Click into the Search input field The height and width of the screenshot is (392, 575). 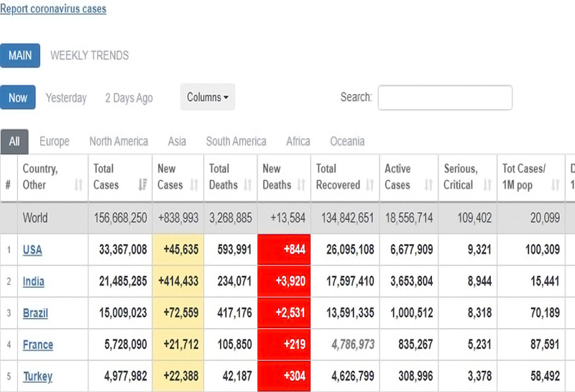point(445,98)
